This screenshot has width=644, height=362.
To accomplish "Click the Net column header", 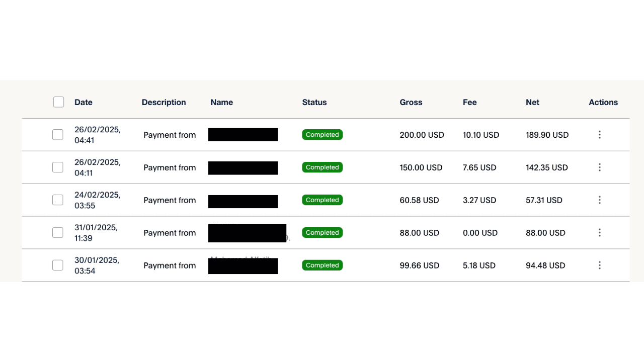I will (532, 102).
